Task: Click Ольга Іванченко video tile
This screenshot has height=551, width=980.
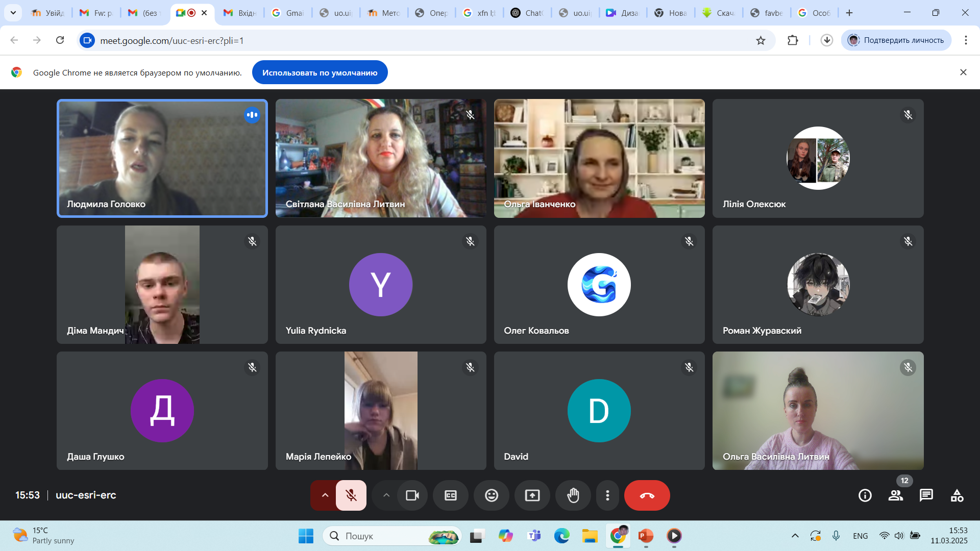Action: (599, 158)
